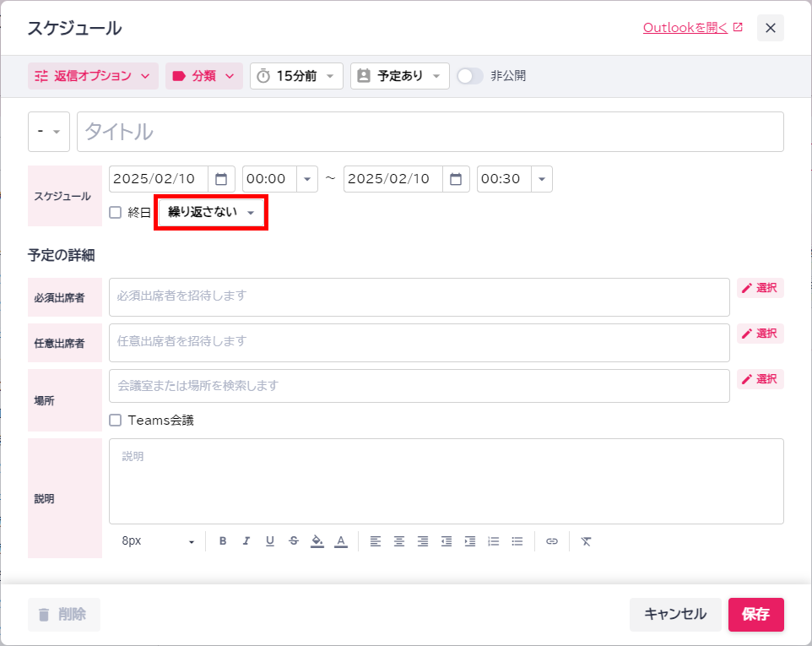Viewport: 812px width, 646px height.
Task: Expand the 00:00 start time dropdown
Action: 307,179
